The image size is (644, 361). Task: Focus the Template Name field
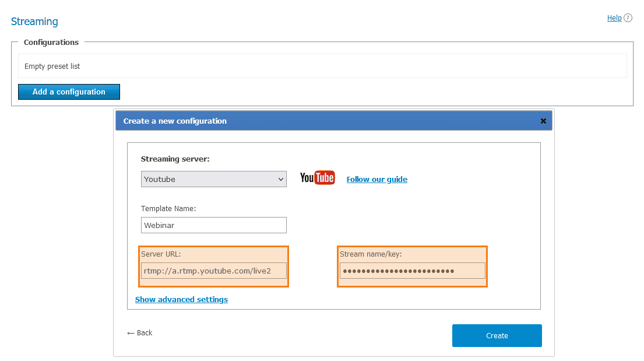[213, 225]
